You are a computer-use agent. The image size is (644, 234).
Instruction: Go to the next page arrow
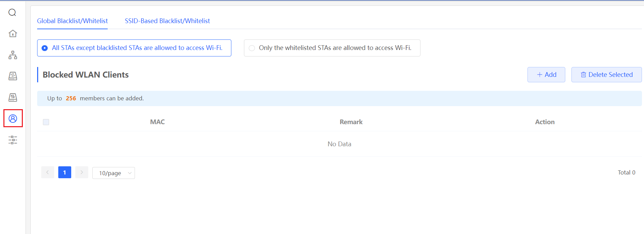pyautogui.click(x=82, y=172)
